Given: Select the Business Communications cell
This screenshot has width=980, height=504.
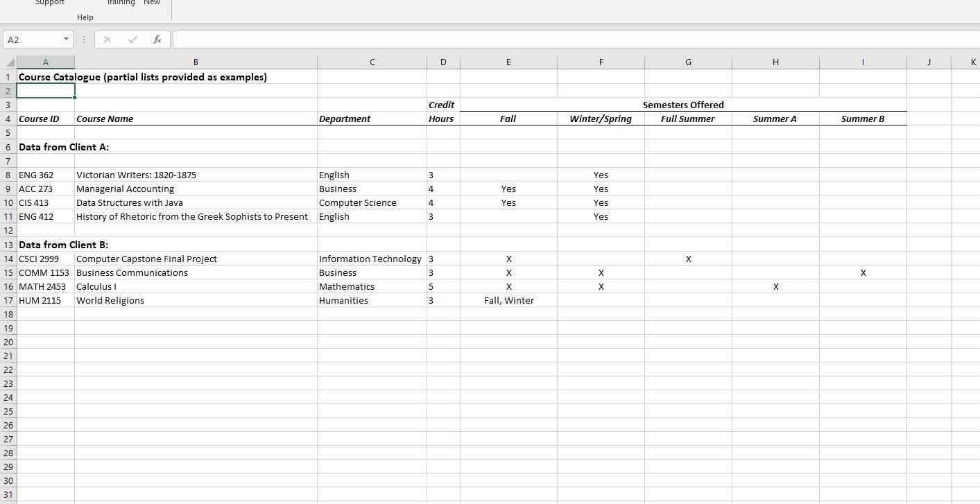Looking at the screenshot, I should (196, 272).
